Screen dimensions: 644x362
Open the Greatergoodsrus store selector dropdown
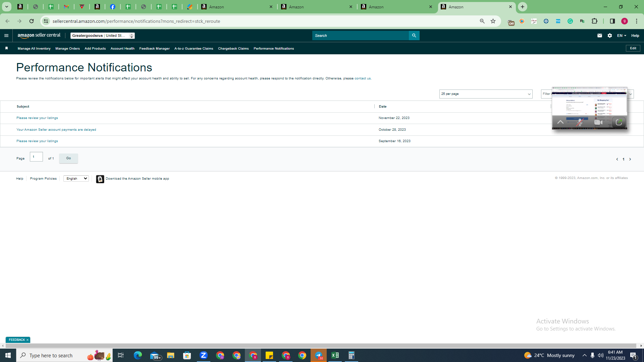[103, 36]
